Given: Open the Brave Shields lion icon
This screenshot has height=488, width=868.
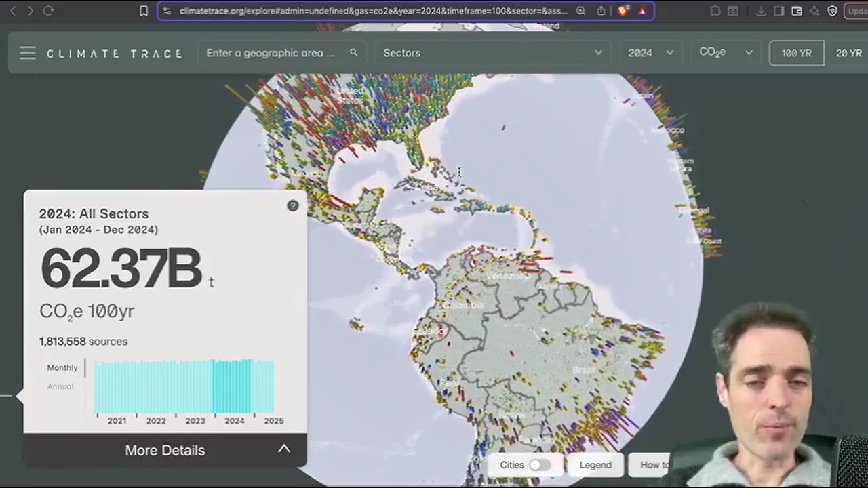Looking at the screenshot, I should pos(623,11).
